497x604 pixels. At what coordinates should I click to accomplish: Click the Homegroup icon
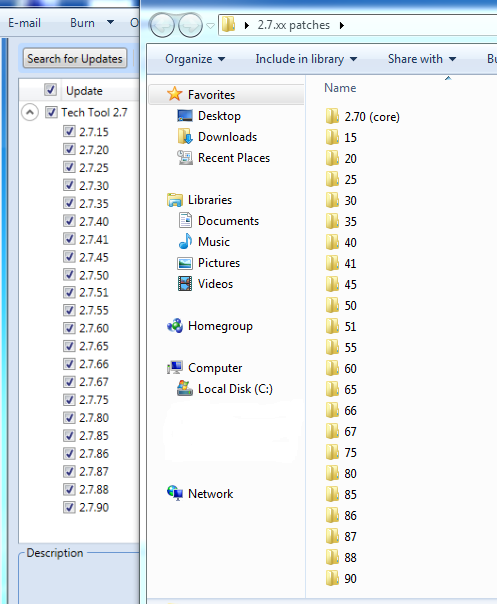(175, 326)
